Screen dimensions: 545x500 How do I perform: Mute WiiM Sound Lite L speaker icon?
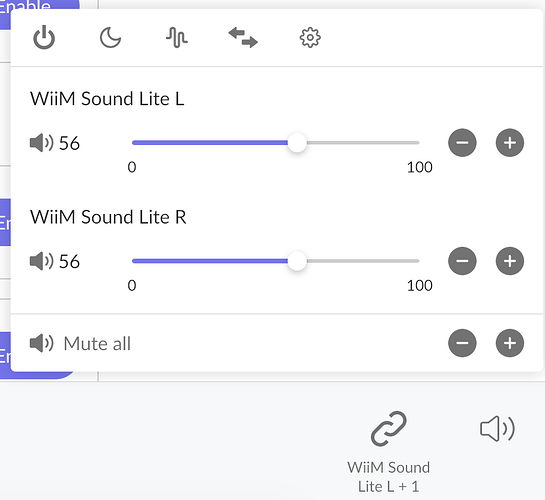pos(42,143)
